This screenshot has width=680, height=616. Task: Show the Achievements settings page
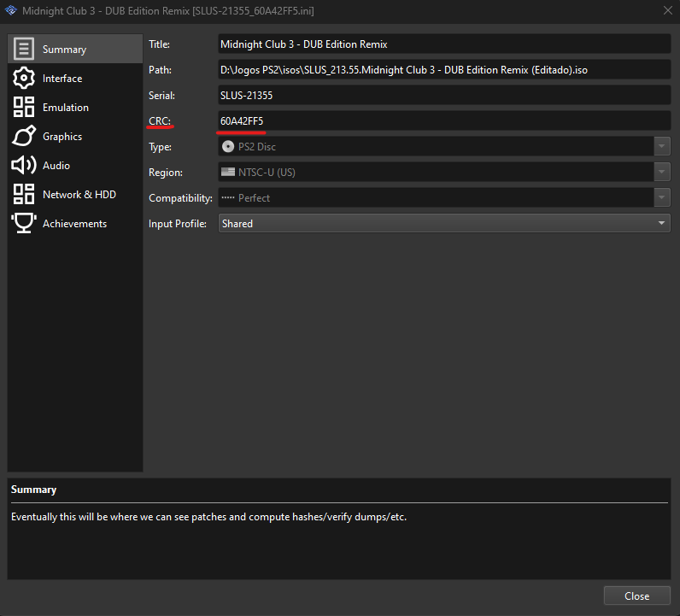[75, 223]
